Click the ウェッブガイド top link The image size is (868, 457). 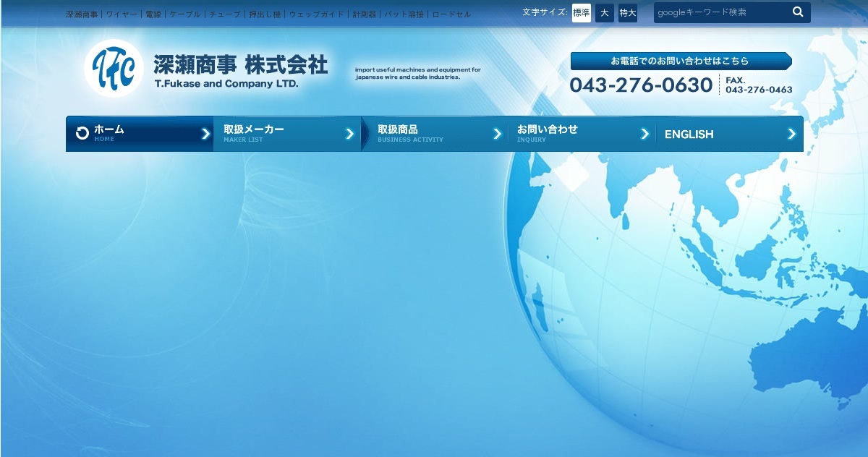[x=317, y=14]
